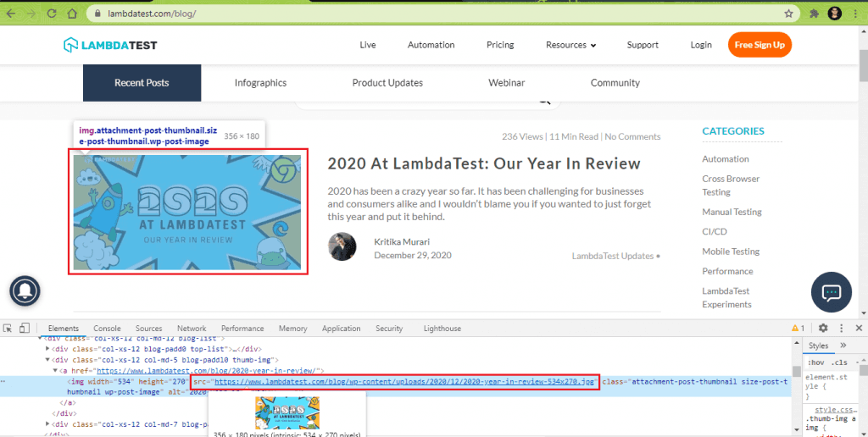The image size is (868, 437).
Task: Open the Automation nav item
Action: (x=431, y=45)
